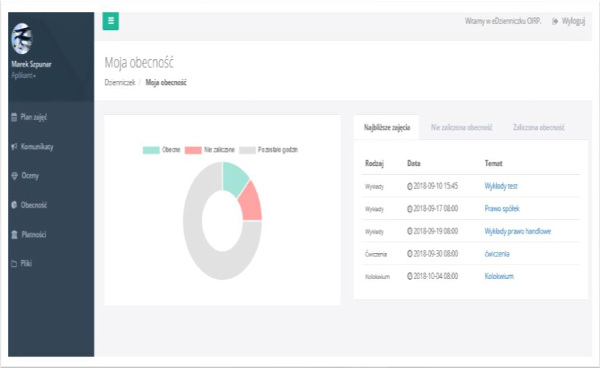Screen dimensions: 600x368
Task: Toggle the Nie zaliczone red legend swatch
Action: 193,150
